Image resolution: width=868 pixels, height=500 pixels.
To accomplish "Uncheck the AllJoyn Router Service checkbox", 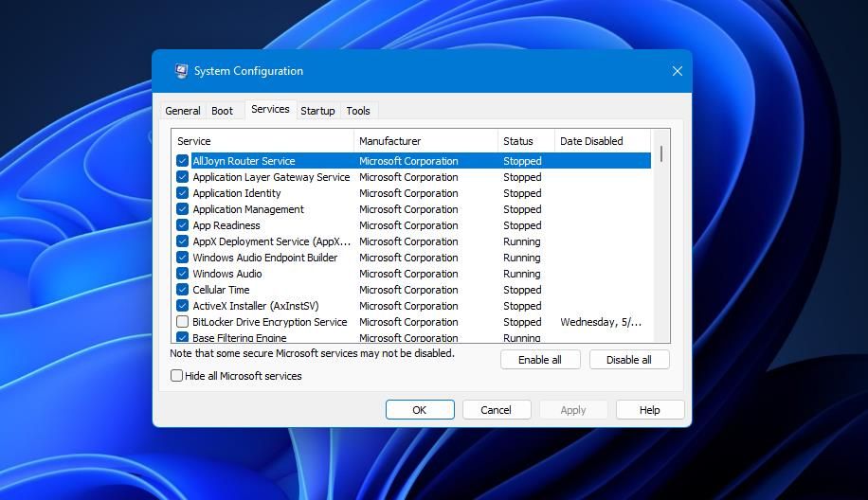I will pyautogui.click(x=182, y=161).
